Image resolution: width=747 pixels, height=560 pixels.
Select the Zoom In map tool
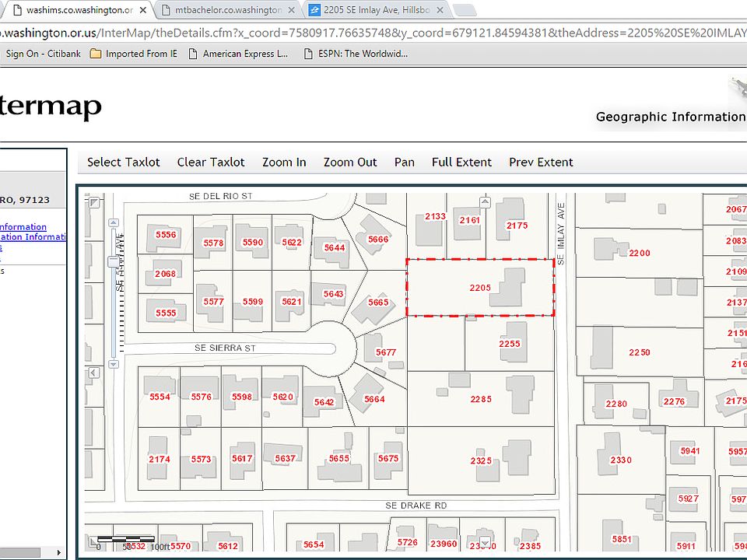(x=284, y=163)
